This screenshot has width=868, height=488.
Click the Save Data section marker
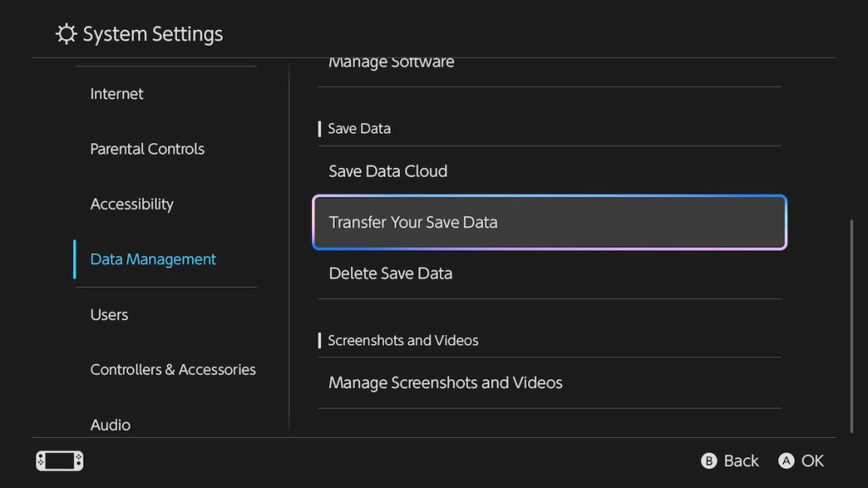click(x=319, y=129)
